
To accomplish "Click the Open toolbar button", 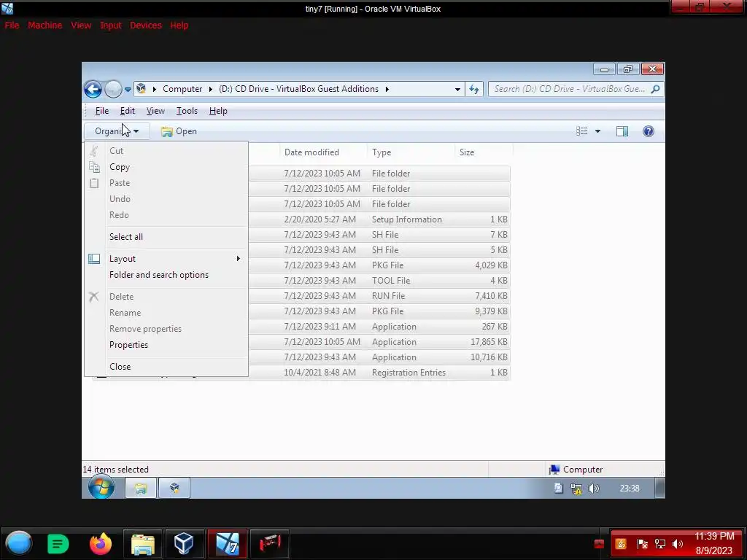I will [179, 131].
